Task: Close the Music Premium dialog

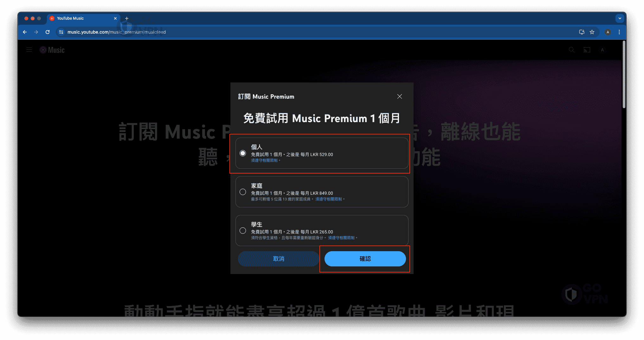Action: click(x=400, y=96)
